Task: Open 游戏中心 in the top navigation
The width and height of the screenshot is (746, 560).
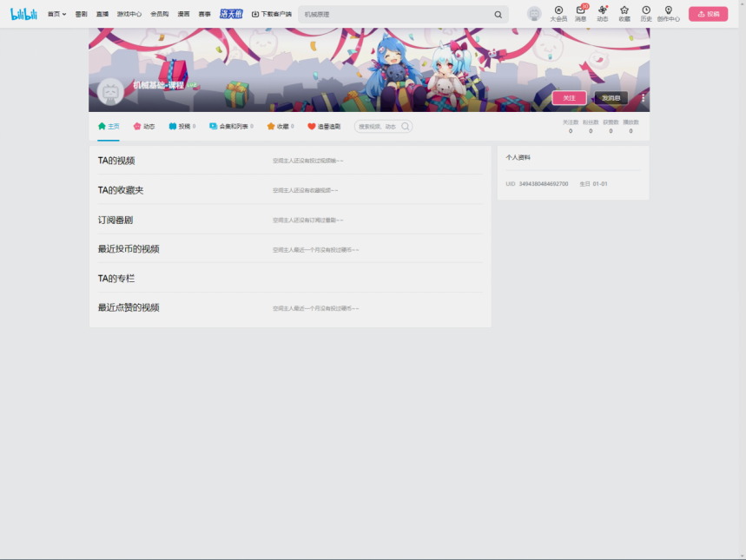Action: click(129, 14)
